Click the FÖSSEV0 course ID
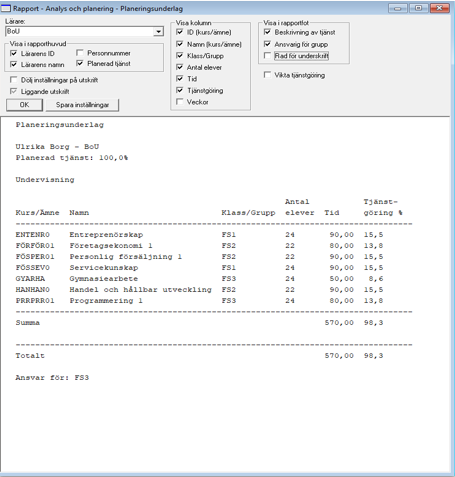This screenshot has width=455, height=477. point(32,268)
